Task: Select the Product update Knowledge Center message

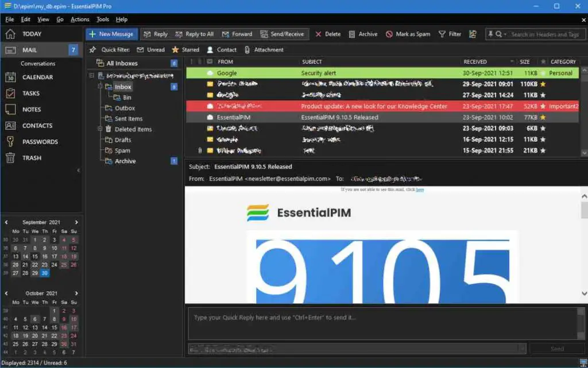Action: (382, 106)
